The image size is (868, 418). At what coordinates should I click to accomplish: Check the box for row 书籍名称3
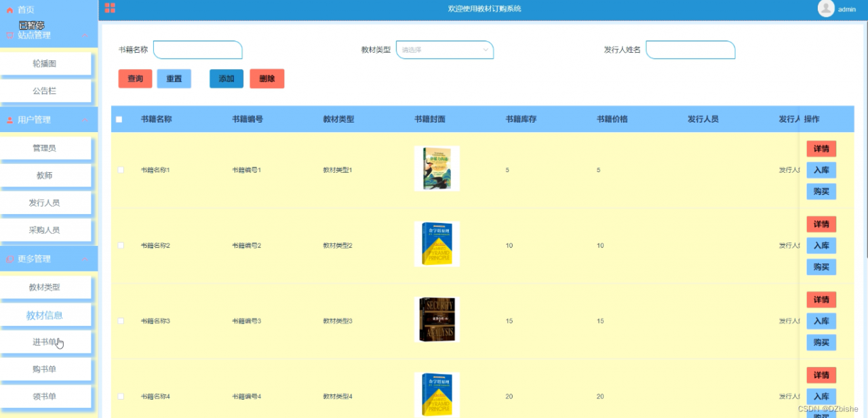click(x=121, y=320)
